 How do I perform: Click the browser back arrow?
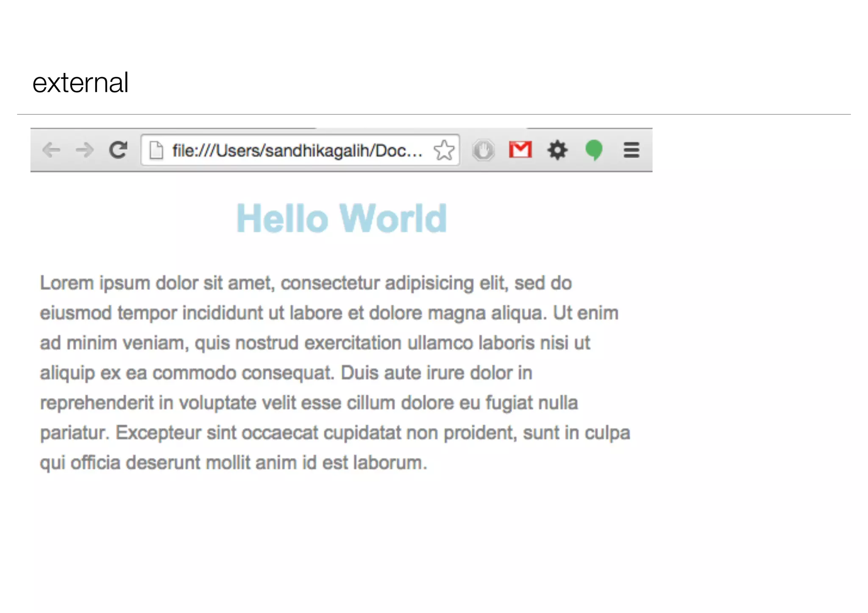pos(52,150)
